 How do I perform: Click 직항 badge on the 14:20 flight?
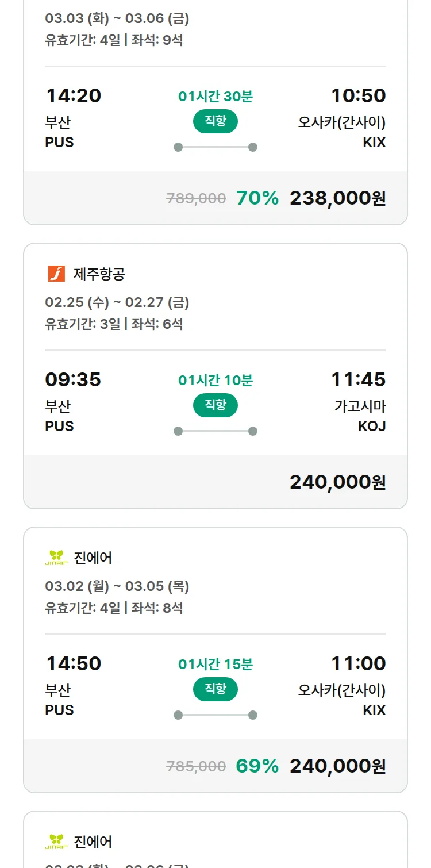click(x=215, y=121)
